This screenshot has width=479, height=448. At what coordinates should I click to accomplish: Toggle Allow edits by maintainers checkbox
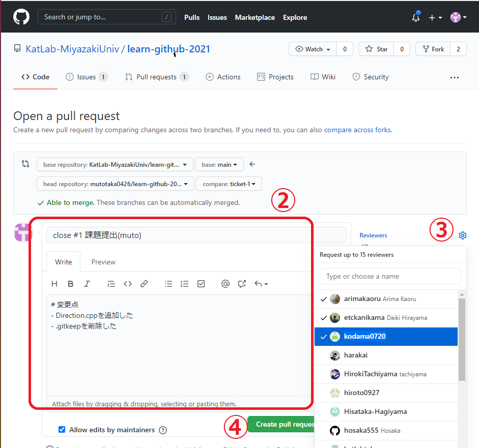62,429
